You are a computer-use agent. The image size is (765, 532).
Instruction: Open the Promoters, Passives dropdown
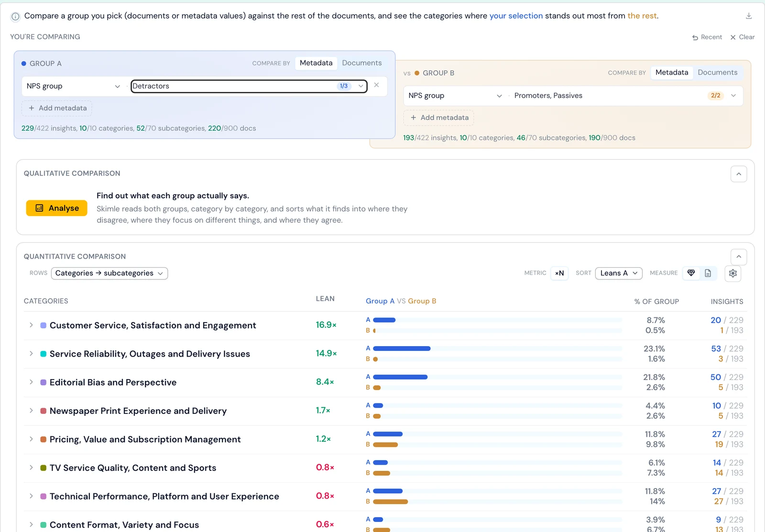coord(625,96)
